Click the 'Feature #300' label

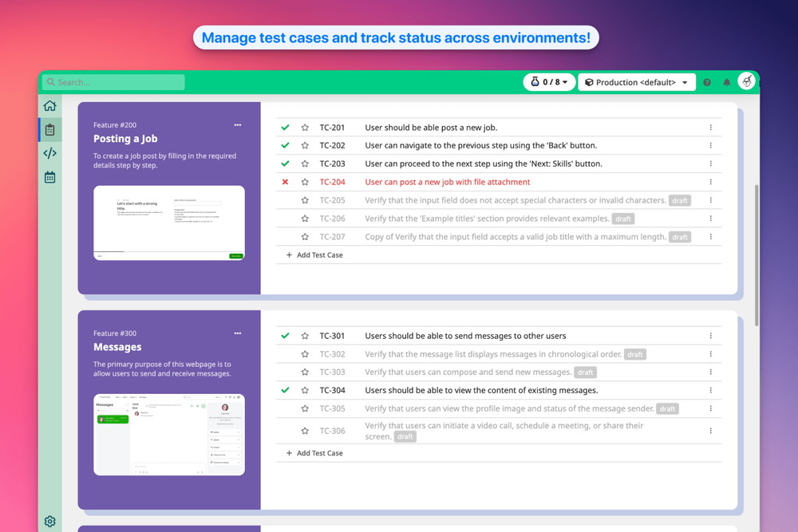(115, 333)
